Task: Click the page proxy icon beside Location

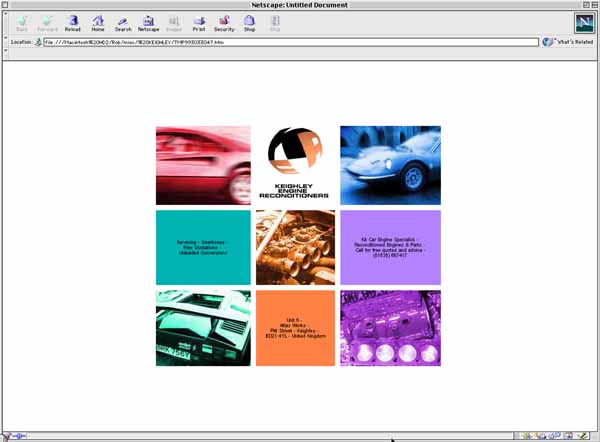Action: point(38,42)
